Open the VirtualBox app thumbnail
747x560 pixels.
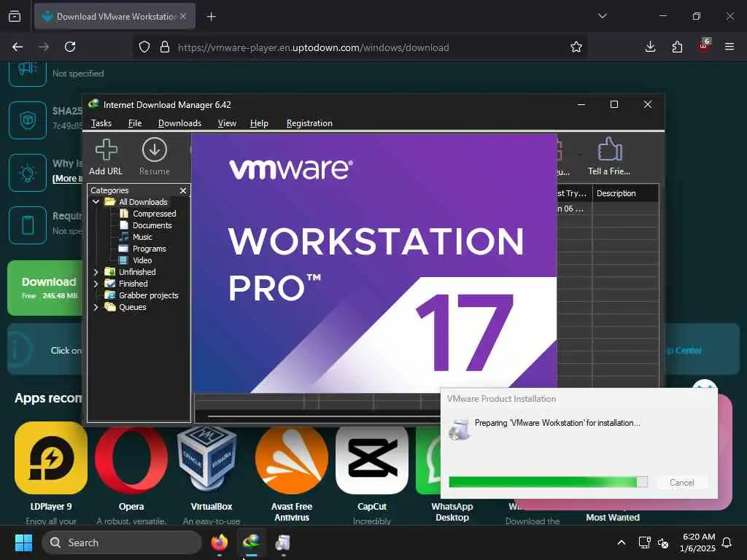(206, 458)
